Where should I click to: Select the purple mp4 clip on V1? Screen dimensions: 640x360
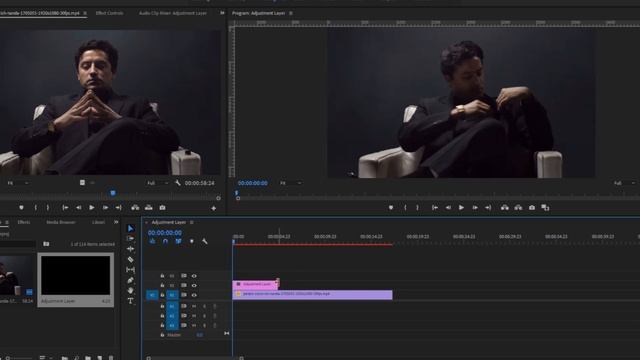(312, 294)
